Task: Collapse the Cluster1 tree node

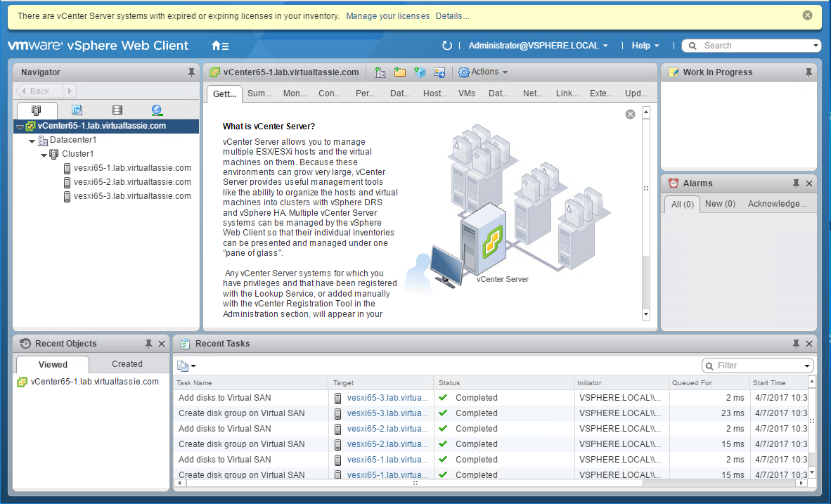Action: pyautogui.click(x=44, y=155)
